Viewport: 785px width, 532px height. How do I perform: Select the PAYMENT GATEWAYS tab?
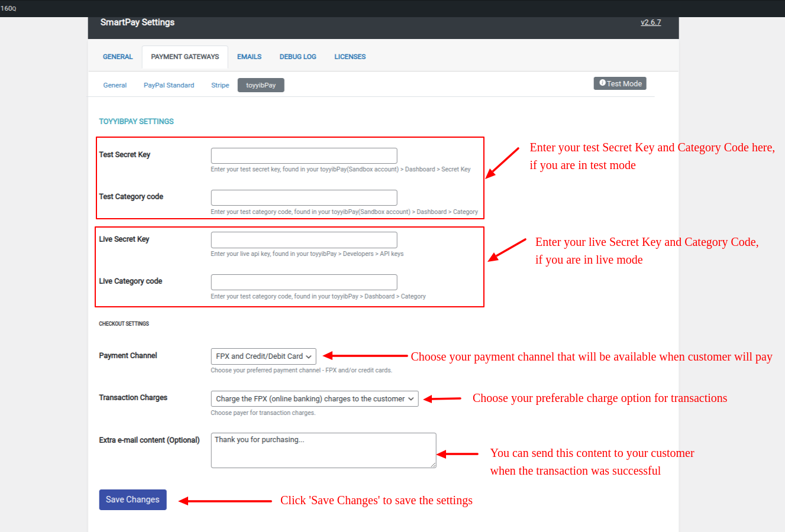click(185, 57)
